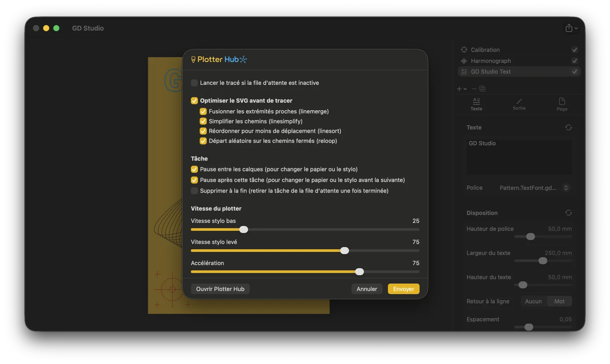Uncheck Départ aléatoire sur chemins fermés (reloop)
610x364 pixels.
203,141
